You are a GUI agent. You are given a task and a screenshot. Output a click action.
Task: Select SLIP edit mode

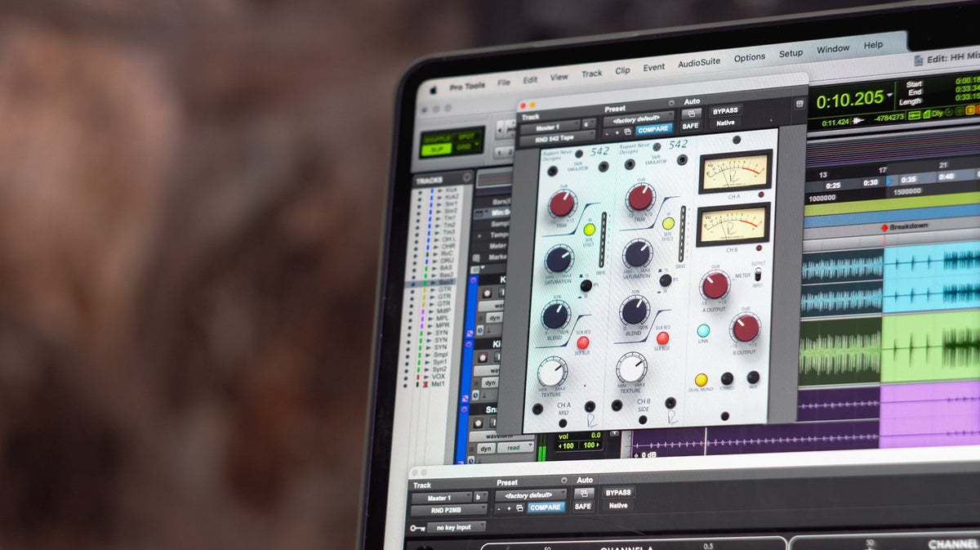437,150
